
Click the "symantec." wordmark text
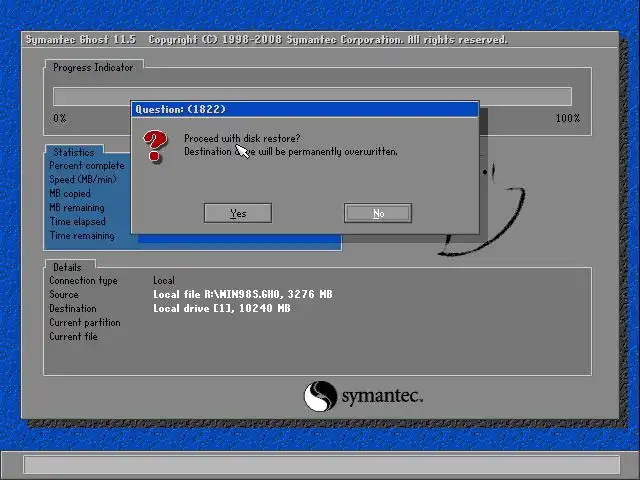coord(382,396)
